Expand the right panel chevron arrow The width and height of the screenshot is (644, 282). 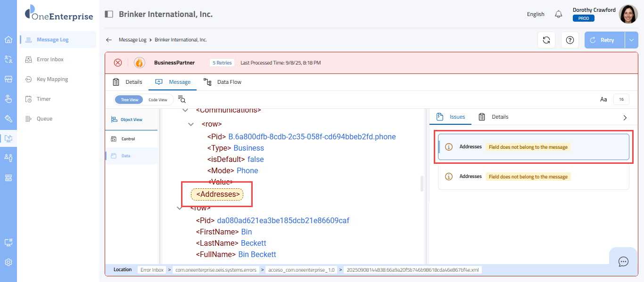(x=625, y=117)
